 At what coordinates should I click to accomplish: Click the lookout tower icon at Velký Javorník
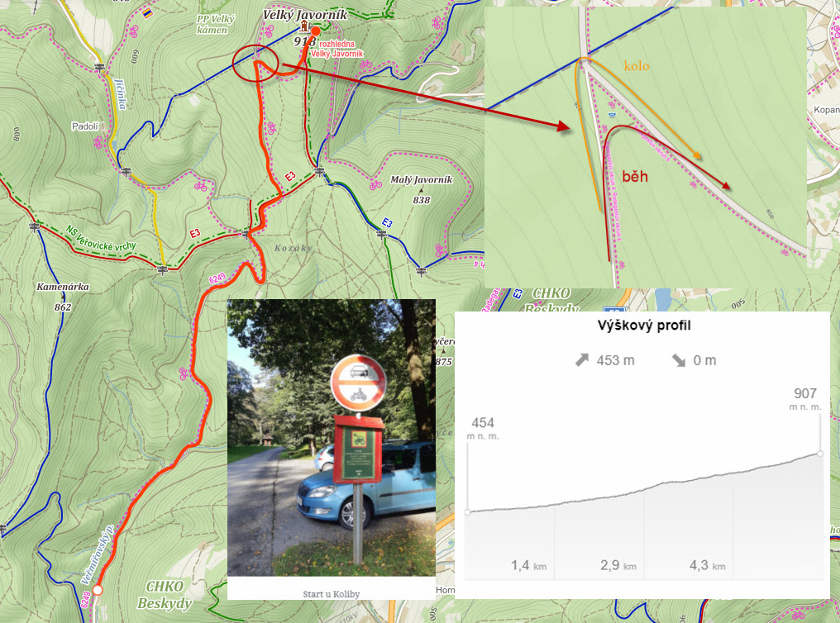coord(304,26)
